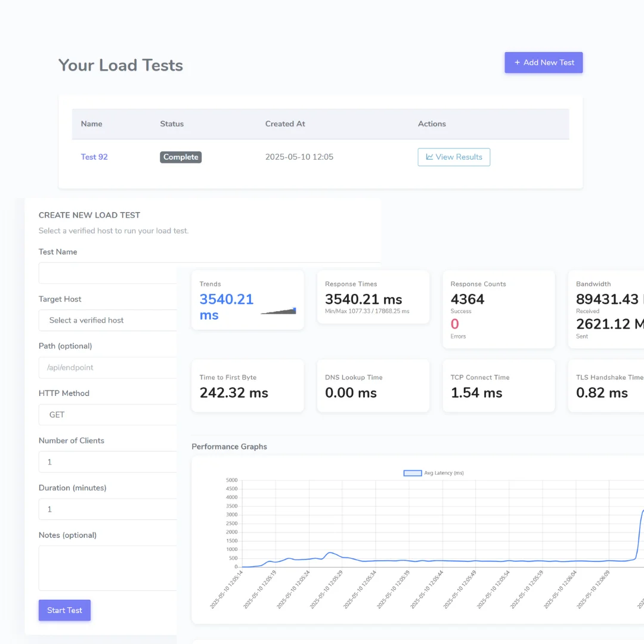Screen dimensions: 644x644
Task: Click the Add New Test button
Action: pos(543,63)
